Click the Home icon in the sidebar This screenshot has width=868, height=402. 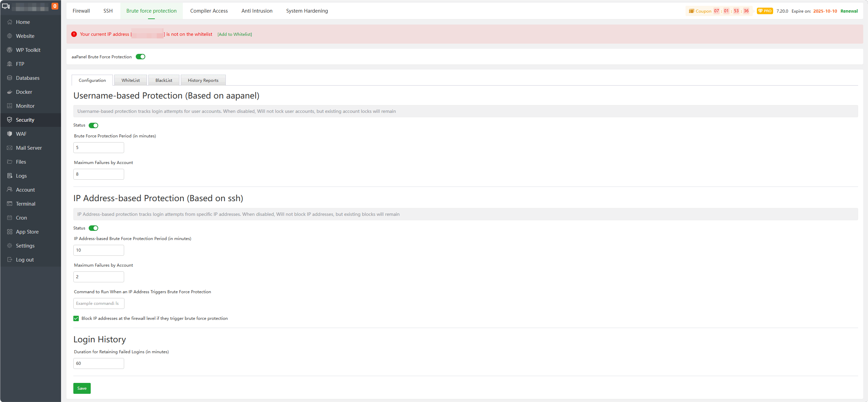10,22
